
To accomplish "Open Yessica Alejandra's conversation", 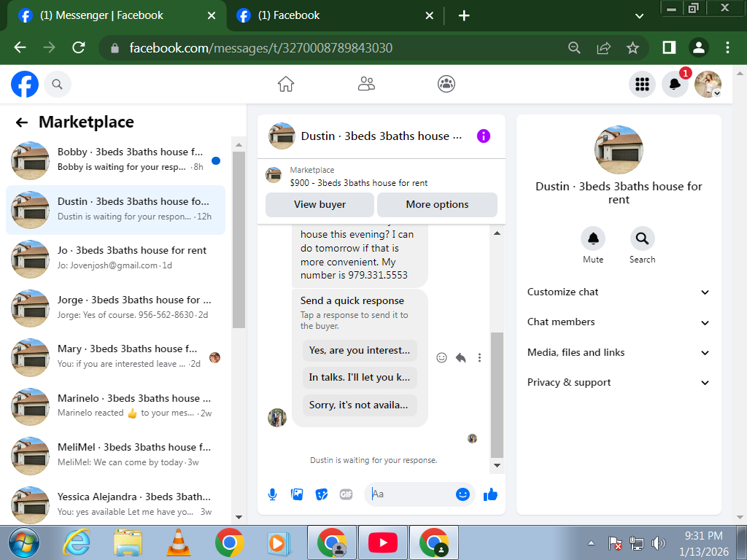I will (115, 504).
